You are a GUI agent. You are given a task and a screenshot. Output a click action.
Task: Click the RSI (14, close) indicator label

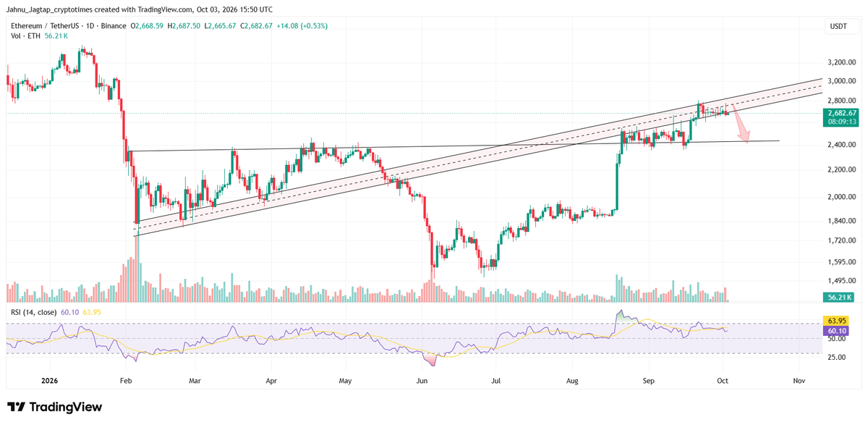(34, 312)
